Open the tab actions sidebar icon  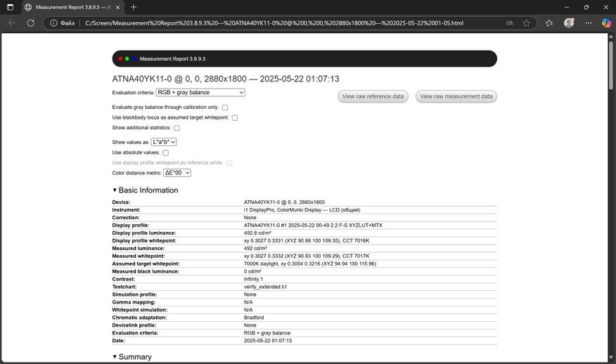11,7
